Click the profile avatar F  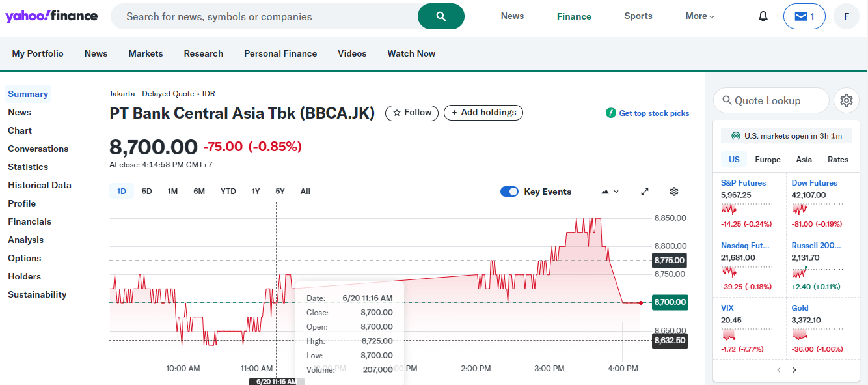click(846, 15)
